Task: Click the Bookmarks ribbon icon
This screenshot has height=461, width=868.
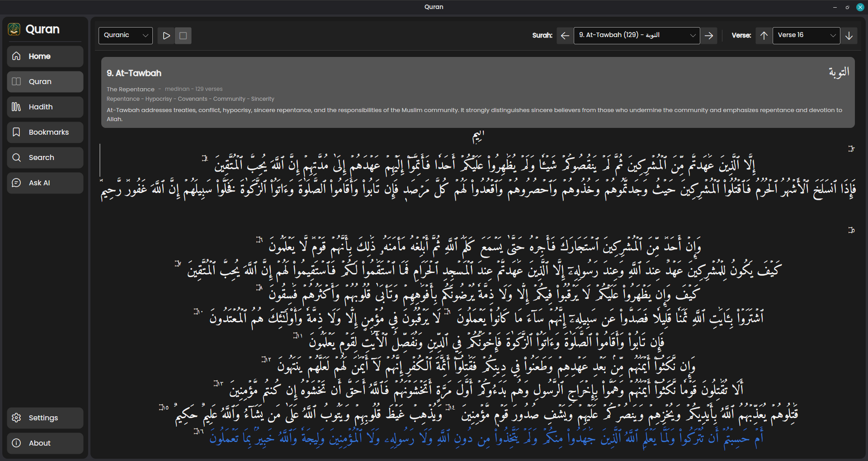Action: tap(16, 132)
